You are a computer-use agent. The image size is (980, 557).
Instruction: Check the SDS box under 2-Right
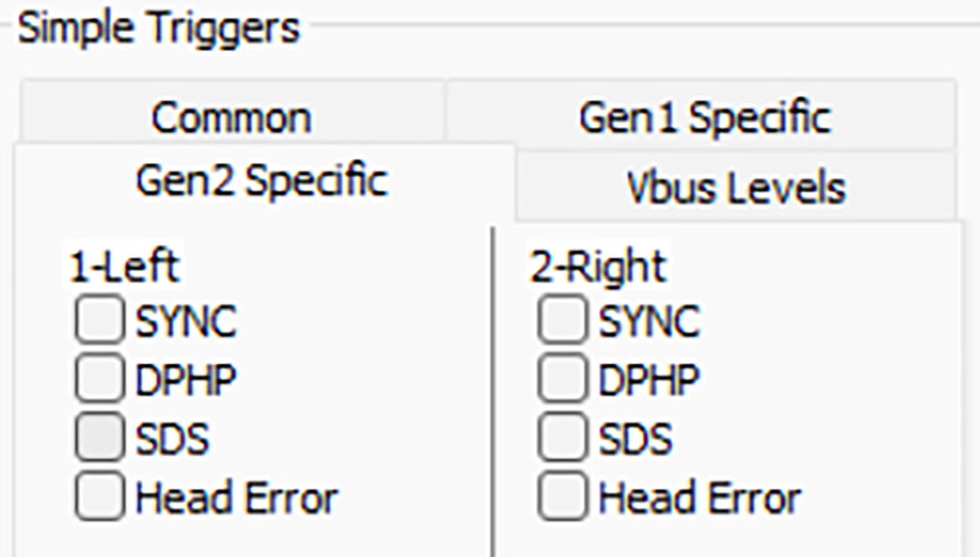pyautogui.click(x=562, y=438)
